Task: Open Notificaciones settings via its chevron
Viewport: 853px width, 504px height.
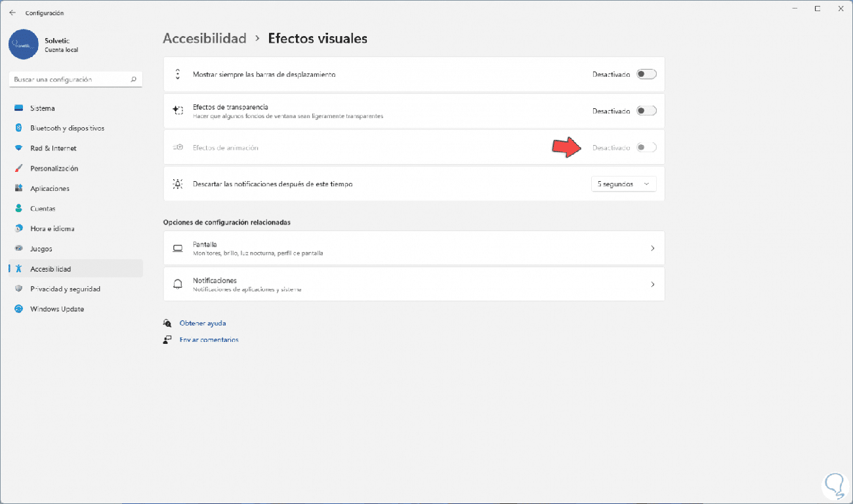Action: [x=652, y=284]
